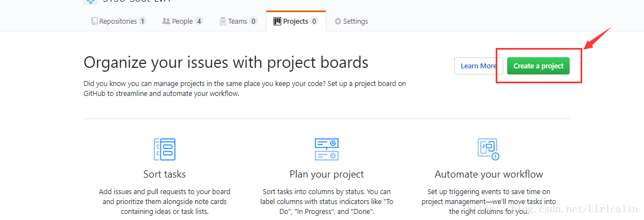Click the Projects count badge showing 0

(314, 21)
